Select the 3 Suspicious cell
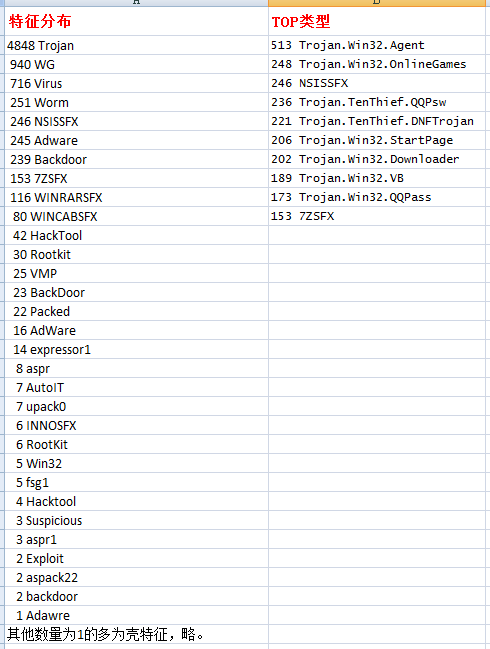 click(136, 521)
